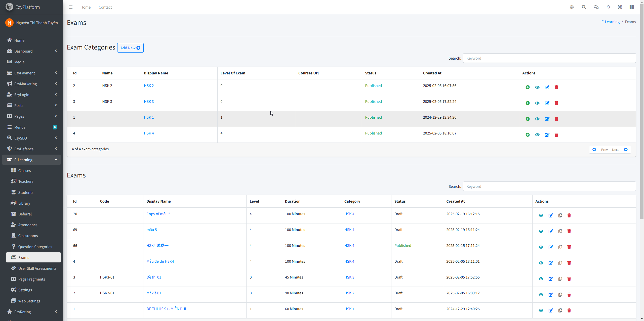The width and height of the screenshot is (644, 321).
Task: Click the Add New category button
Action: click(x=130, y=48)
